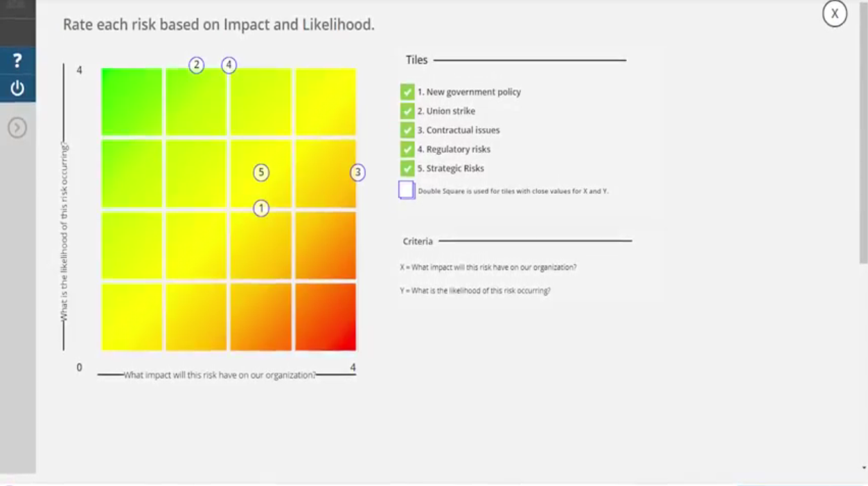The image size is (868, 486).
Task: Toggle the Regulatory risks checkbox
Action: 407,149
